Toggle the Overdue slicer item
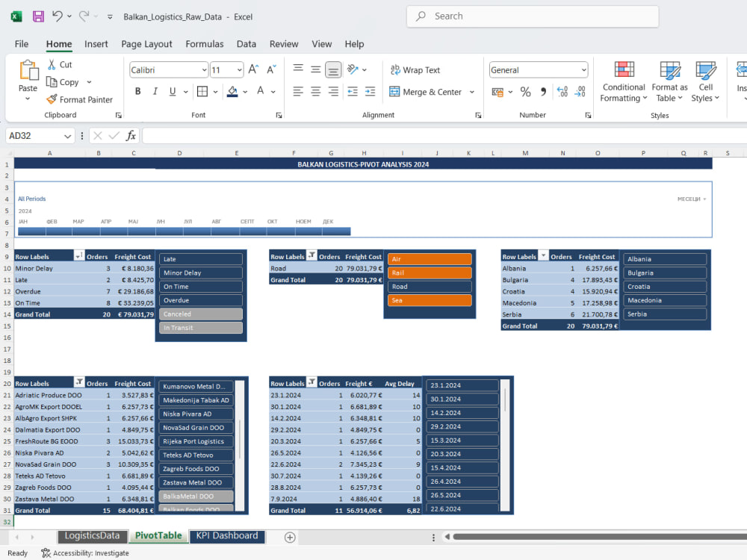Image resolution: width=747 pixels, height=560 pixels. [x=200, y=300]
